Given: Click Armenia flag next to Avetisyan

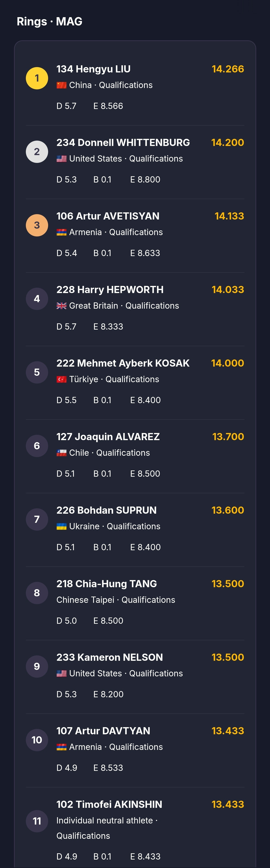Looking at the screenshot, I should click(x=61, y=232).
